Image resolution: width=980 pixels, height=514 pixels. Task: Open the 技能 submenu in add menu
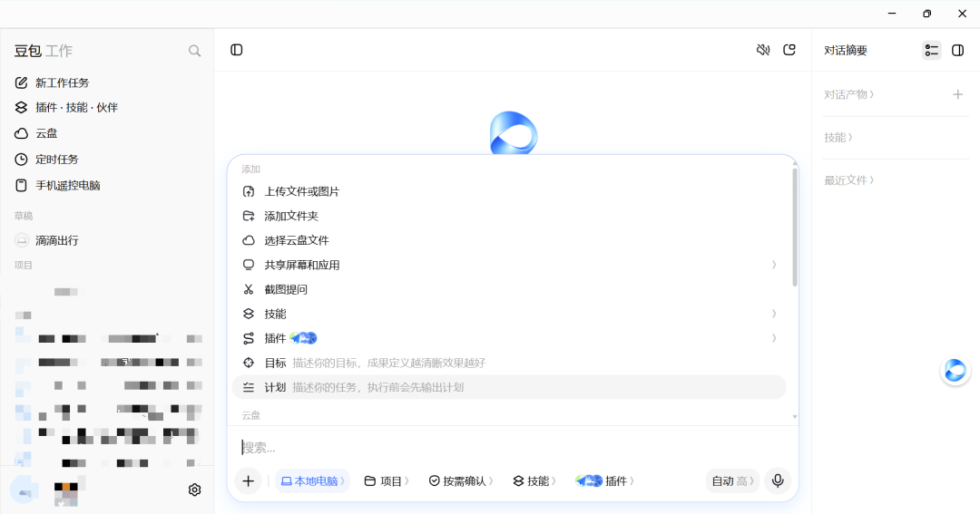(509, 314)
